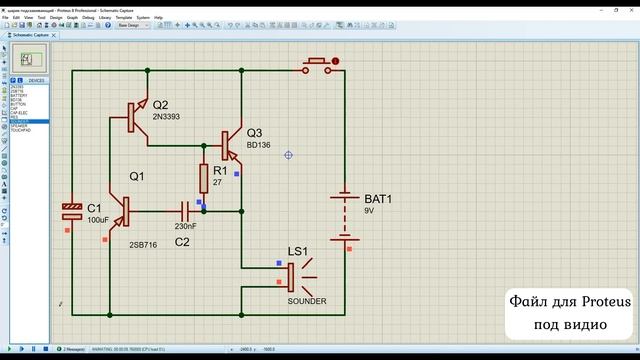Click the blue center-view cross icon
The height and width of the screenshot is (360, 640).
(187, 25)
